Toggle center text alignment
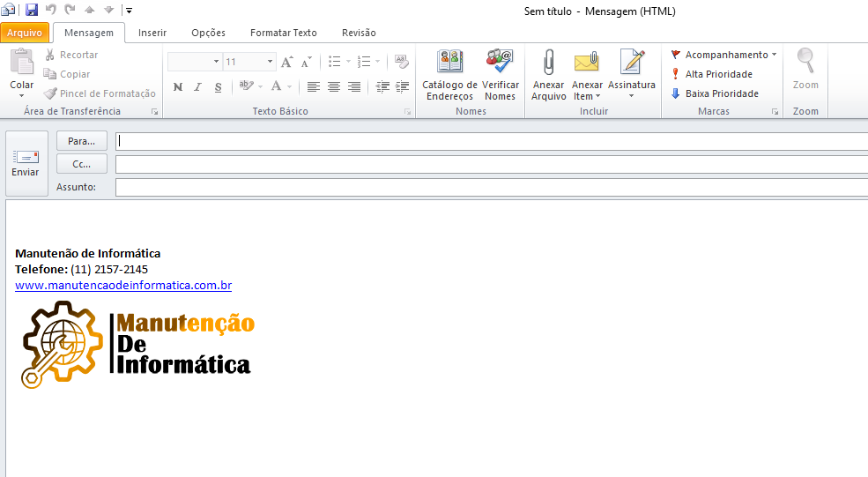The height and width of the screenshot is (477, 868). click(334, 86)
